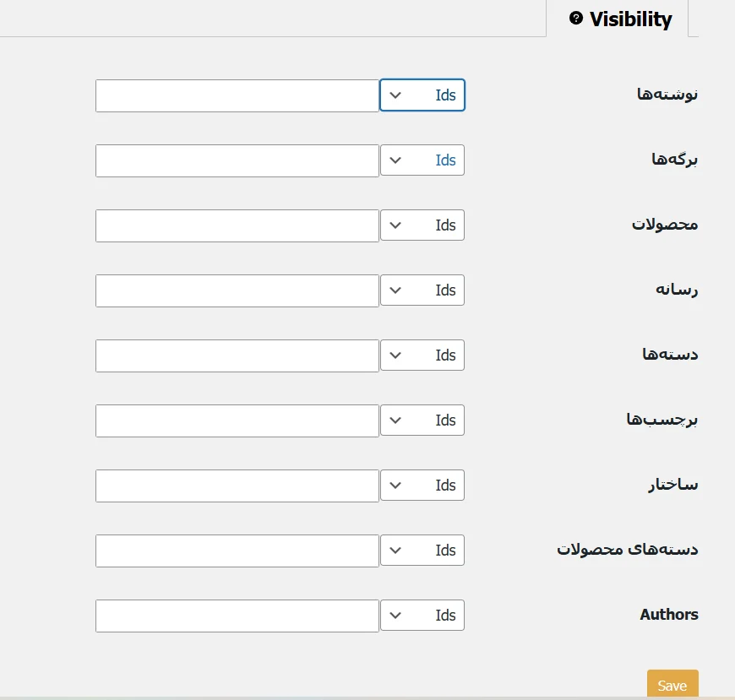Click the رسانه input field

coord(237,290)
